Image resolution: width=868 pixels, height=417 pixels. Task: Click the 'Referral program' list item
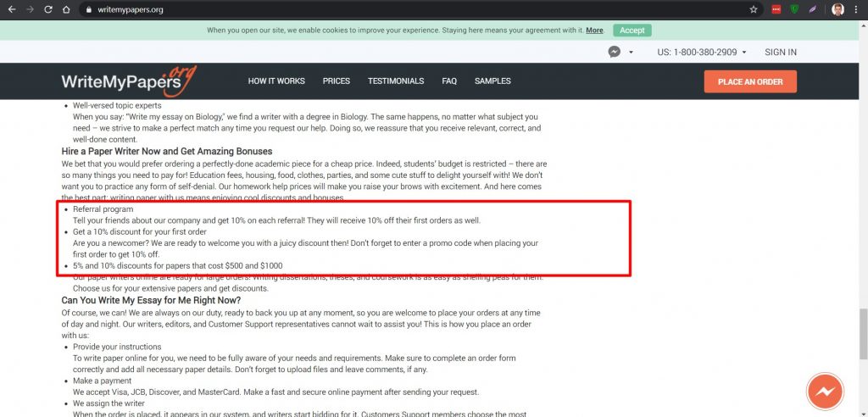pos(103,209)
